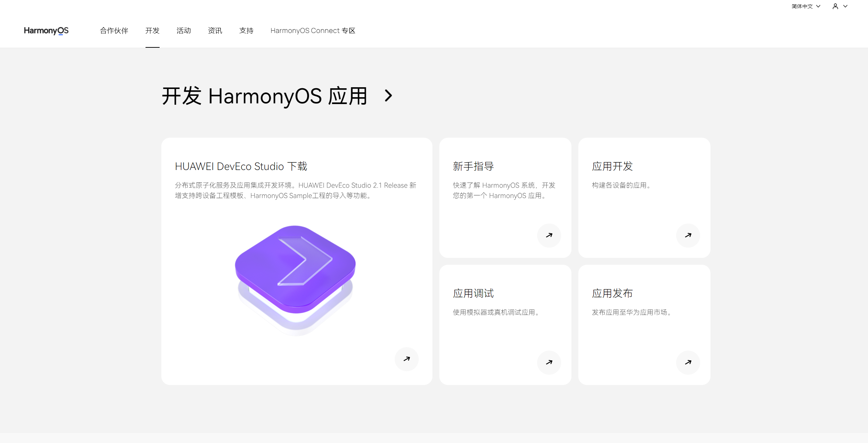Open the 开发 HarmonyOS 应用 heading link
This screenshot has height=443, width=868.
[265, 96]
